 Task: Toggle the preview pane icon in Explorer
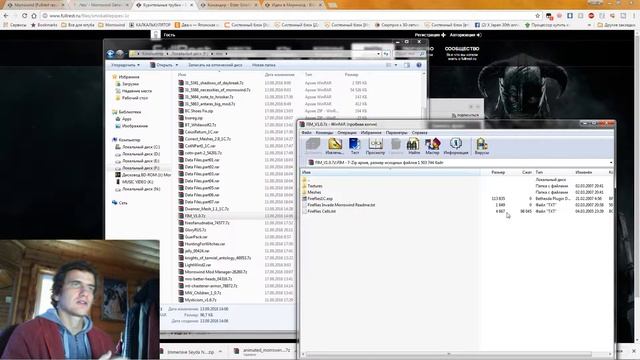407,65
